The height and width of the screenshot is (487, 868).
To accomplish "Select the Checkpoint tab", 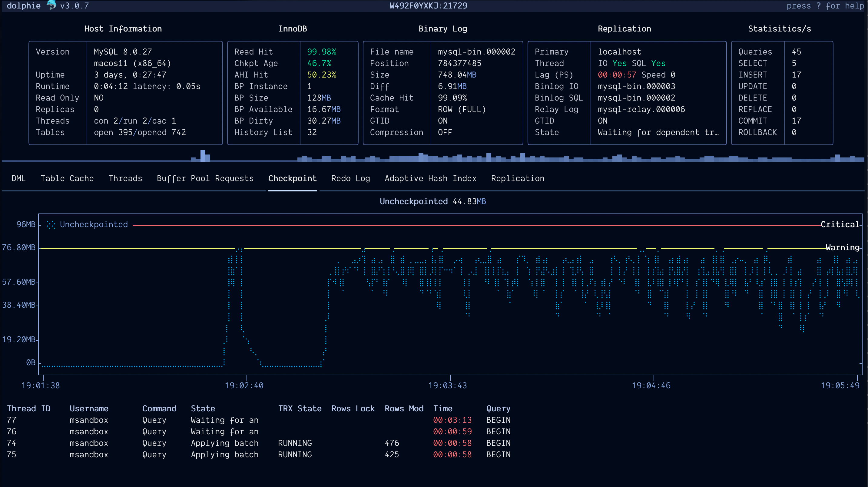I will tap(293, 178).
